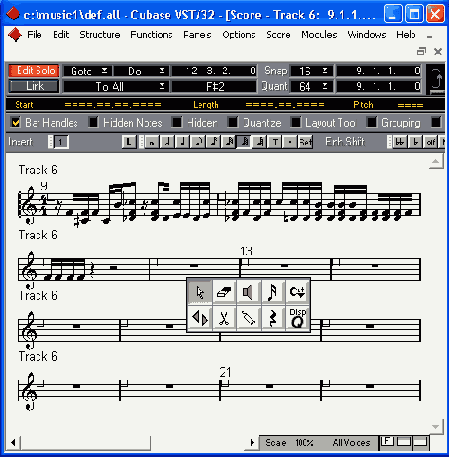Screen dimensions: 449x457
Task: Click the All Voices status field
Action: pyautogui.click(x=351, y=443)
